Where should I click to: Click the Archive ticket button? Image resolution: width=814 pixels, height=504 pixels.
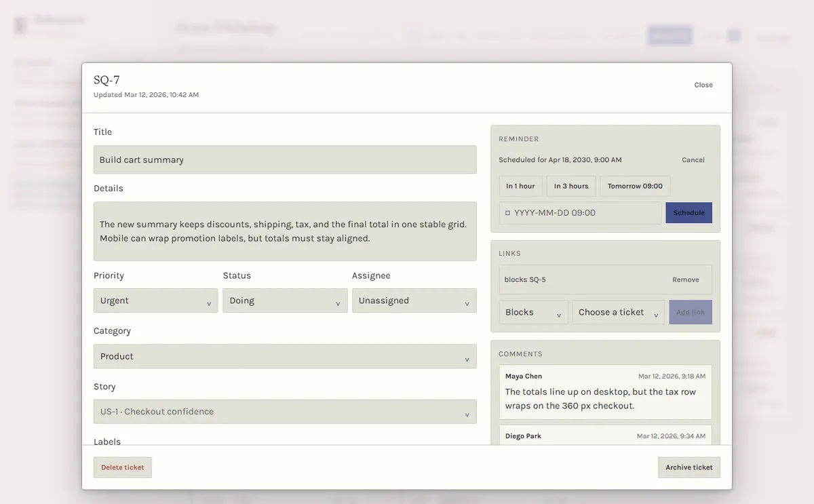(689, 467)
